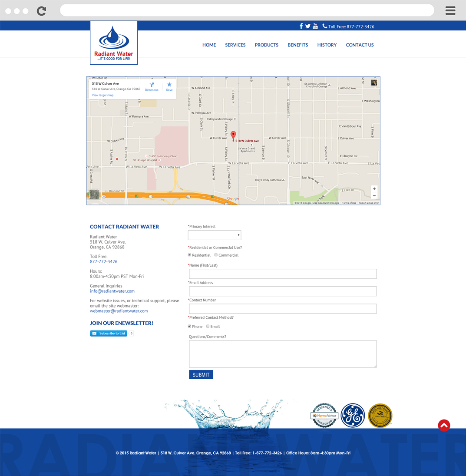Check the Email contact method box

208,326
